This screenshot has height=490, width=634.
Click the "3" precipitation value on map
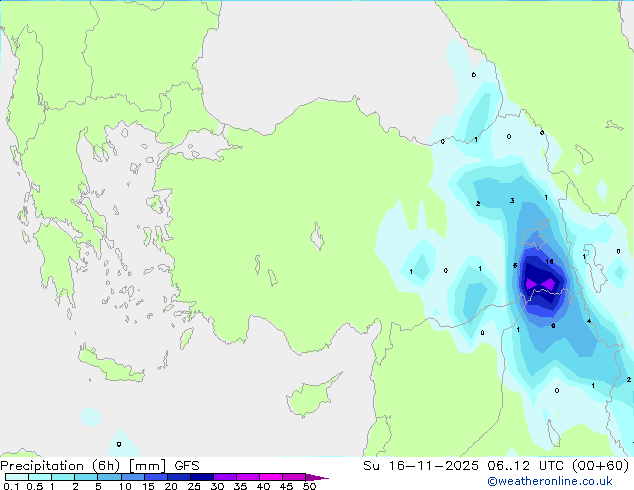click(512, 201)
